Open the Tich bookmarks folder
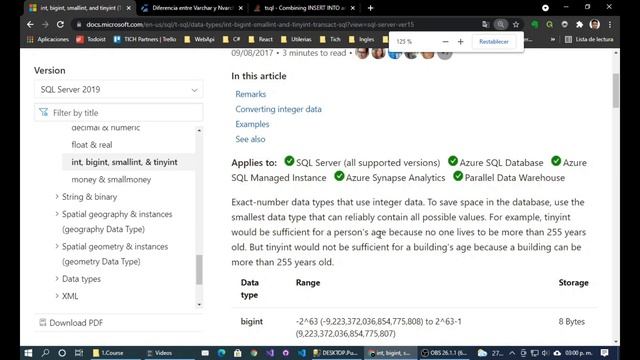The image size is (640, 360). click(x=330, y=40)
